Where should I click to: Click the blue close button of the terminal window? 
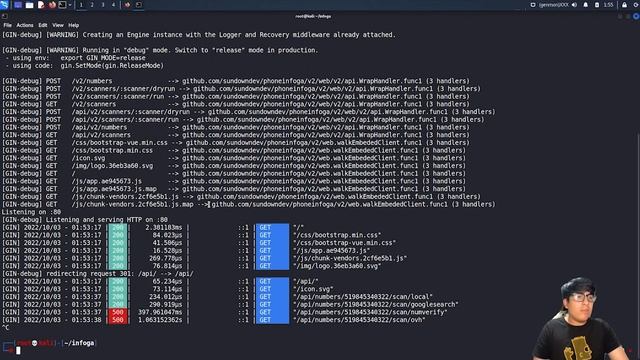[636, 16]
